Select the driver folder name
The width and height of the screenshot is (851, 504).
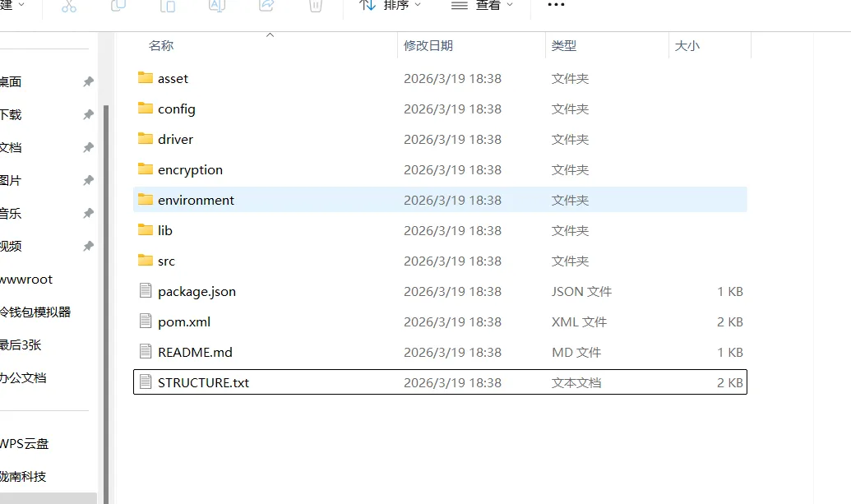pyautogui.click(x=175, y=140)
